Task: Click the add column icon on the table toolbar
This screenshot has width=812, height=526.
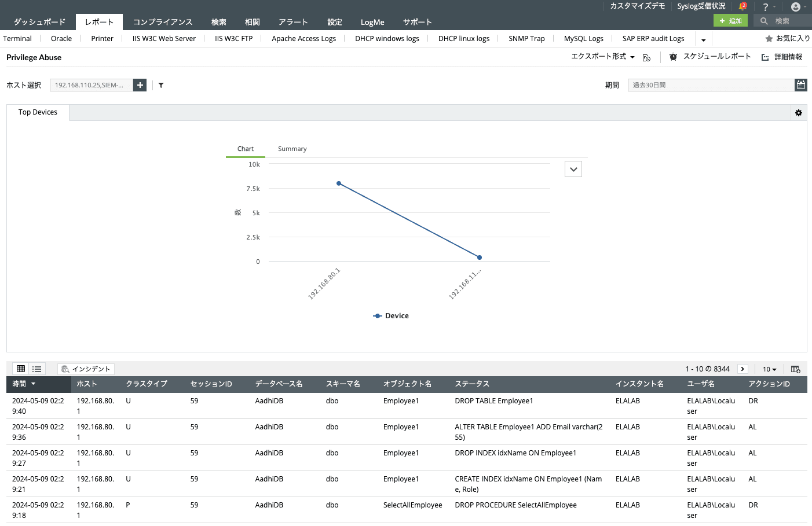Action: coord(796,369)
